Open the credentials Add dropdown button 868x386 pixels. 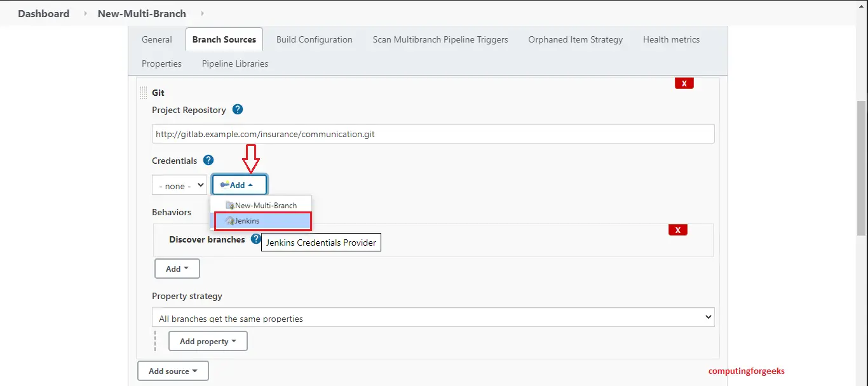click(239, 185)
